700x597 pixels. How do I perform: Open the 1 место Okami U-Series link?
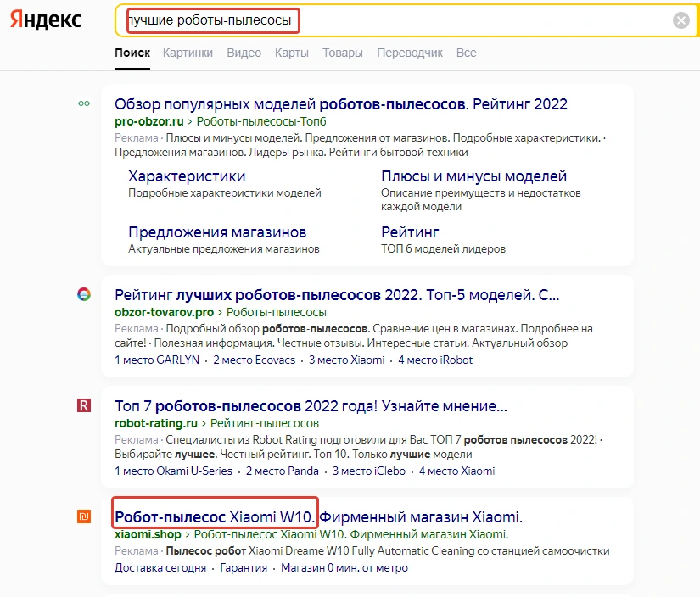(173, 471)
